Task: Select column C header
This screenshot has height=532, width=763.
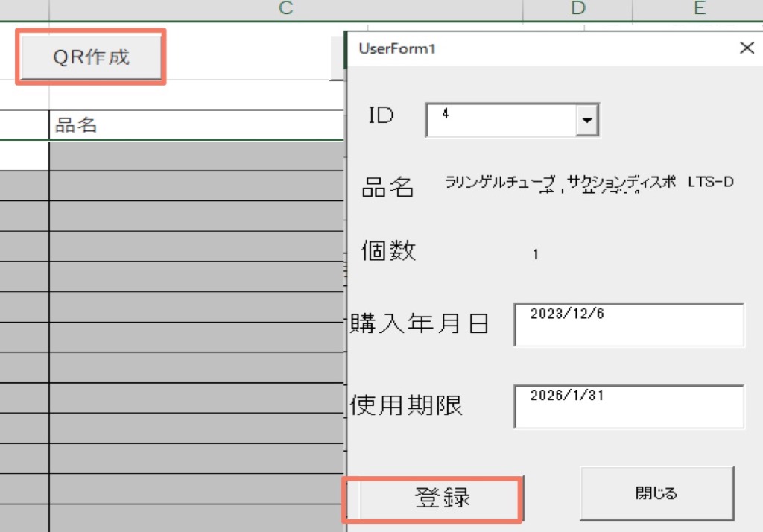Action: pyautogui.click(x=285, y=9)
